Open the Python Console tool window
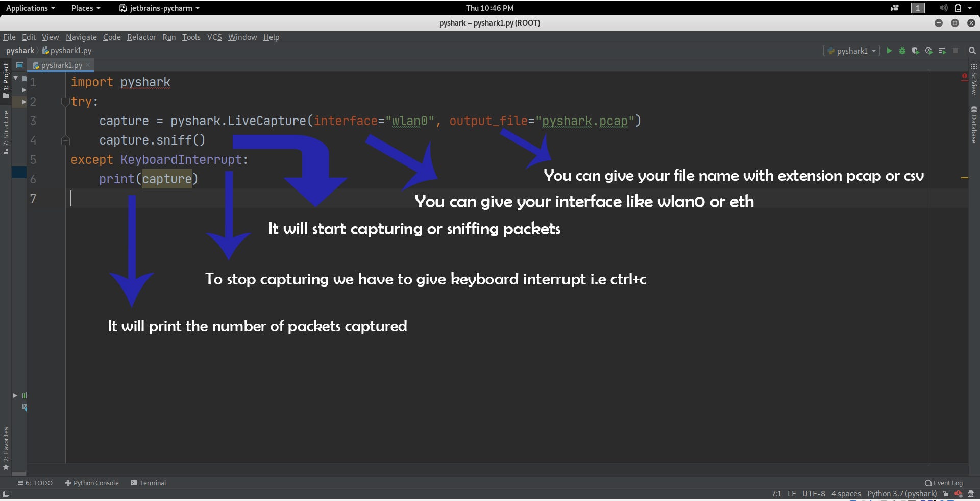This screenshot has height=501, width=980. click(92, 483)
